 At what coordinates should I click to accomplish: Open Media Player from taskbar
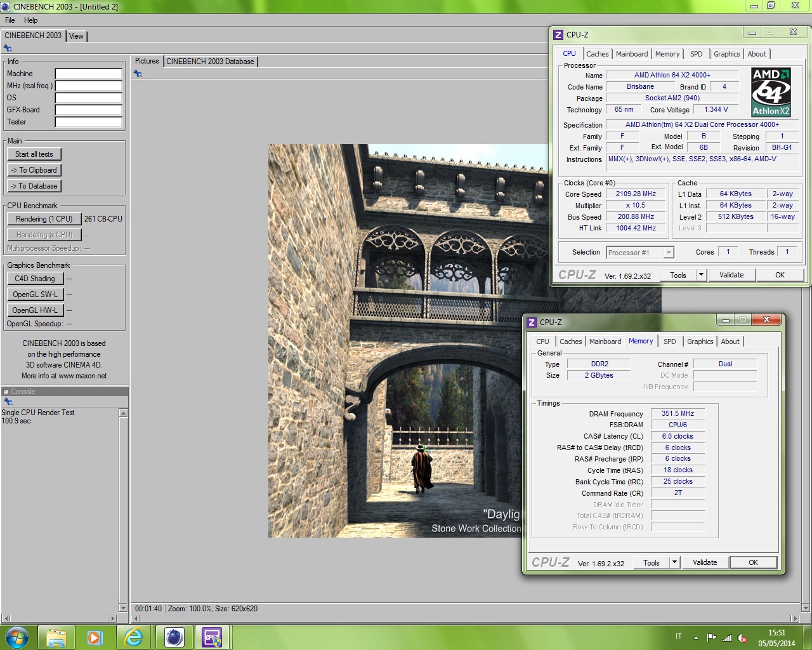click(95, 637)
